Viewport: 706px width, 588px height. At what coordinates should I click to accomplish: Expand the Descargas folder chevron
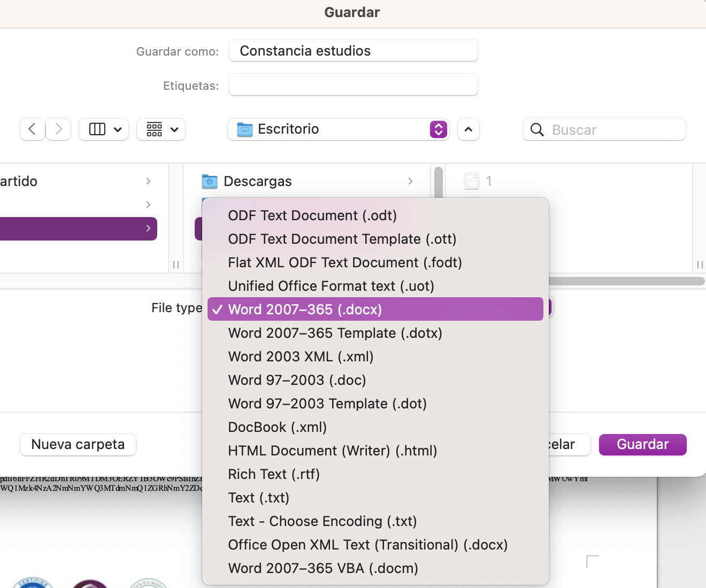(410, 181)
